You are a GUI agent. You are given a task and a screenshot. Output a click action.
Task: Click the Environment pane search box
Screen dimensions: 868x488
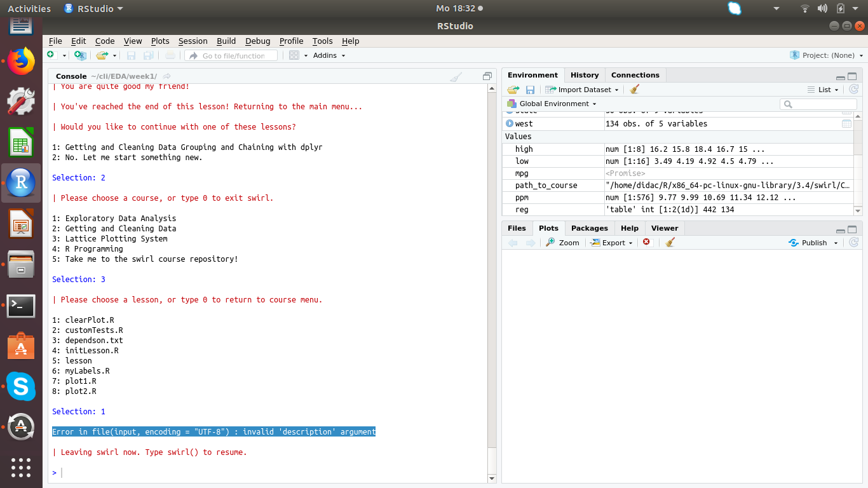coord(818,104)
